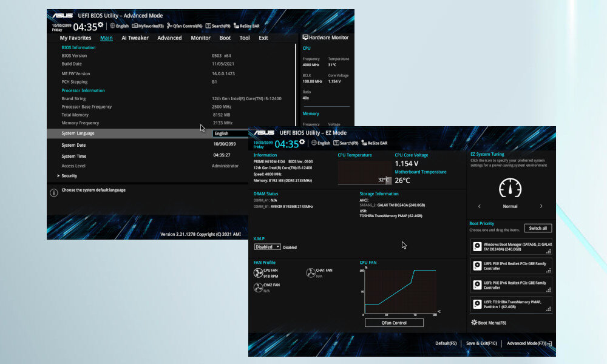Open MyFavorite(F3) in Advanced Mode

coord(148,26)
